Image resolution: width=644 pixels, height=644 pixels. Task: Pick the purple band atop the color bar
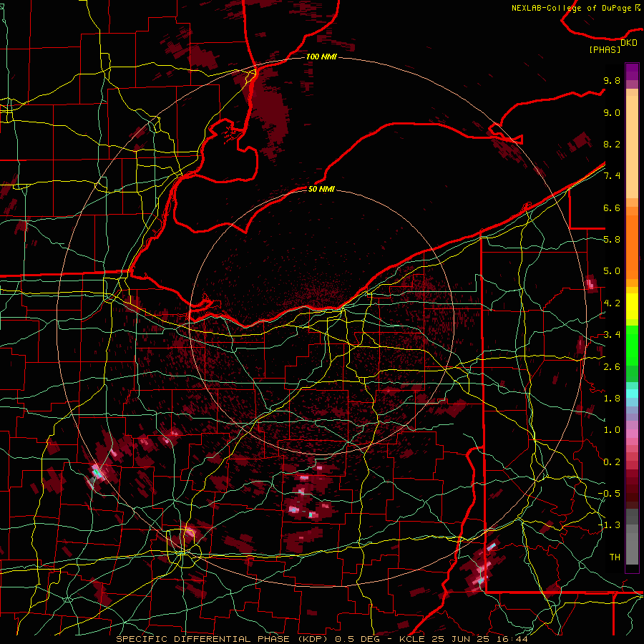[632, 72]
